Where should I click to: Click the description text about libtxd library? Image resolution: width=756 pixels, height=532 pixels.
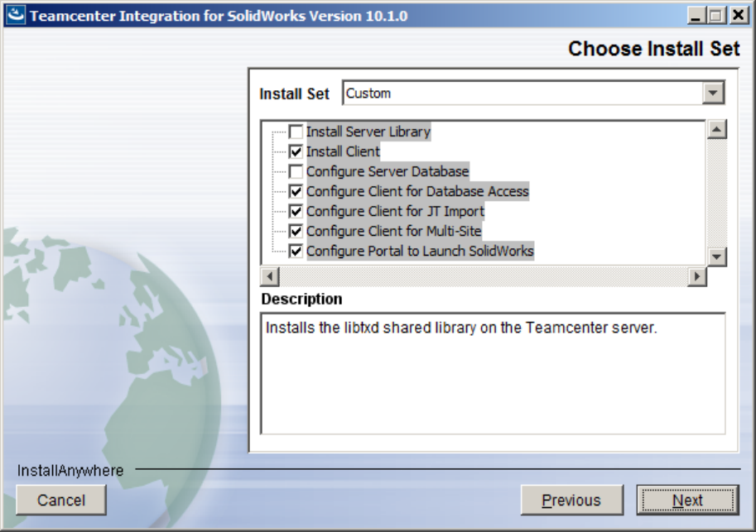[x=461, y=328]
